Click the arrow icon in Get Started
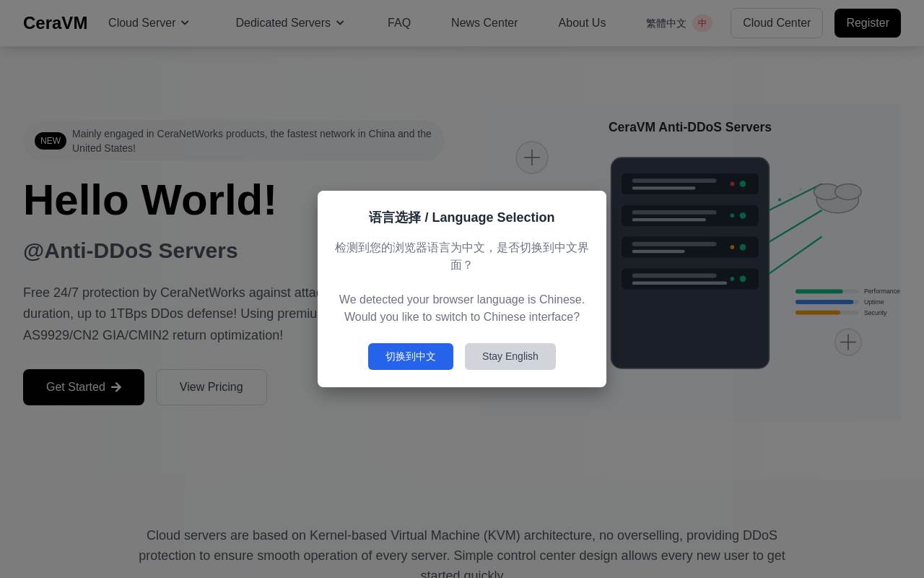The image size is (924, 578). coord(116,387)
